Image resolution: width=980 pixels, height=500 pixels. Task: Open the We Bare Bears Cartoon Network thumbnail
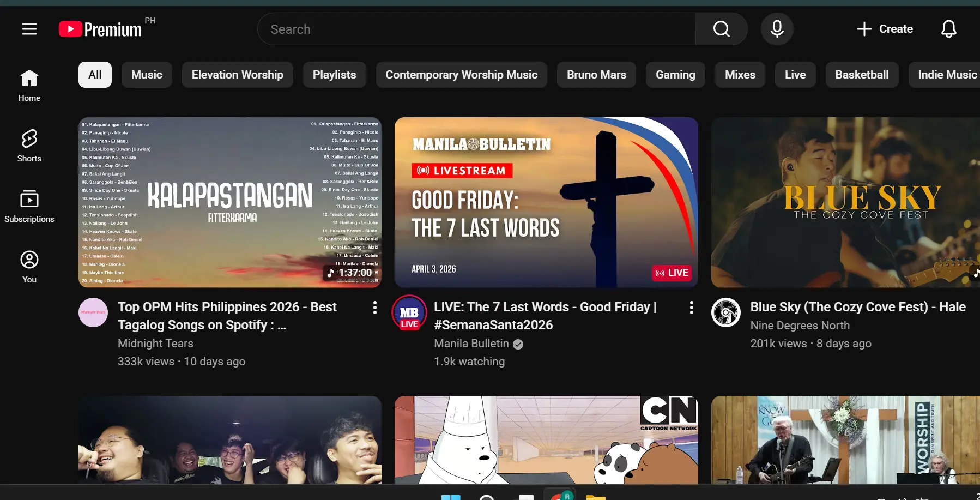coord(546,440)
